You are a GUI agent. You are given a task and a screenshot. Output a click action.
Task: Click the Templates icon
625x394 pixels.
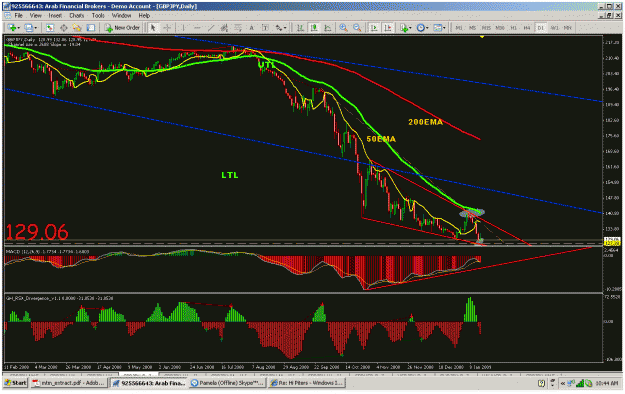[437, 28]
